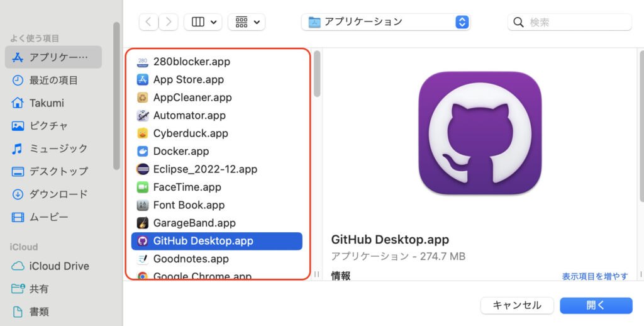Viewport: 644px width, 326px height.
Task: Open 共有 in the sidebar
Action: click(x=53, y=289)
